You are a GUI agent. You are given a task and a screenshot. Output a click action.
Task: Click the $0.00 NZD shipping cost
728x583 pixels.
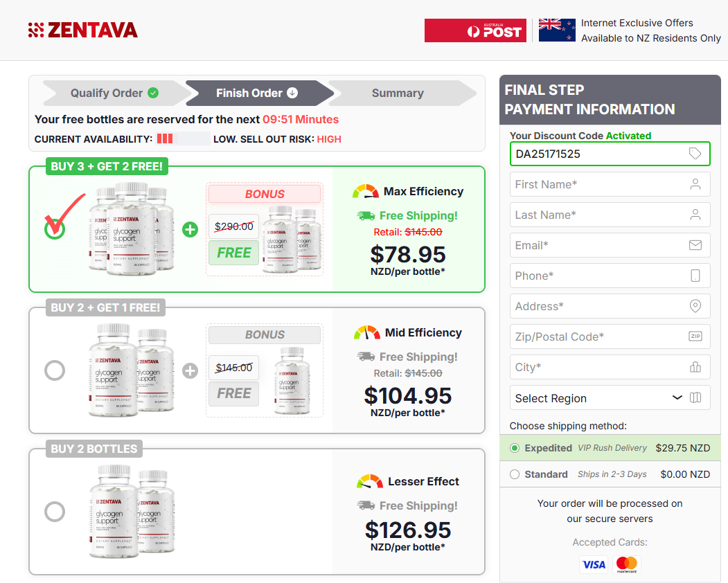pyautogui.click(x=685, y=474)
